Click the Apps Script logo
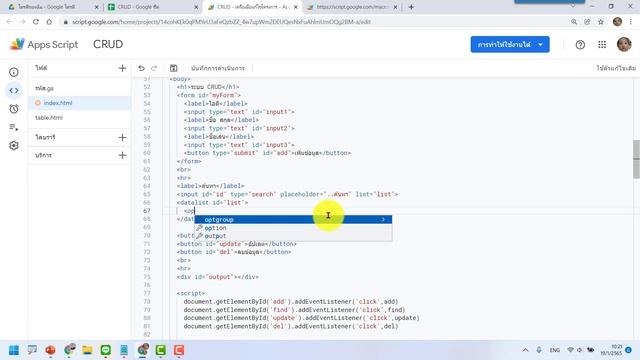640x360 pixels. coord(44,44)
